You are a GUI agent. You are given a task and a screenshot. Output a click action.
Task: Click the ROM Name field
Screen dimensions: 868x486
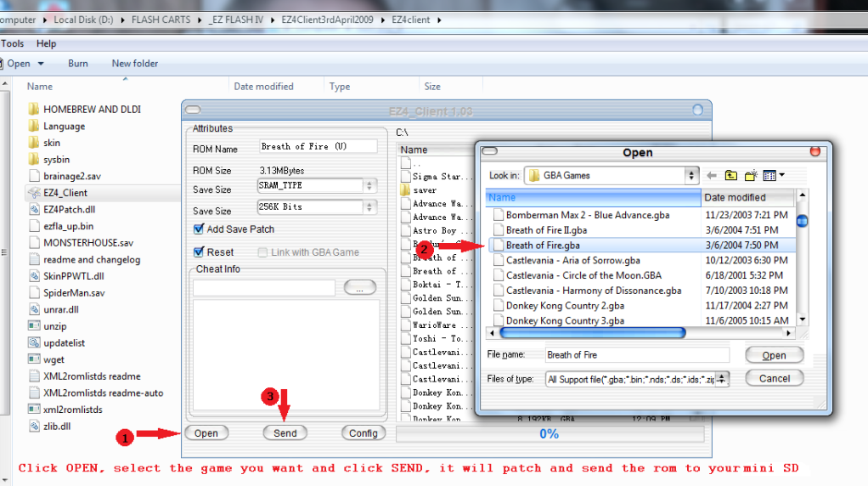[x=318, y=147]
